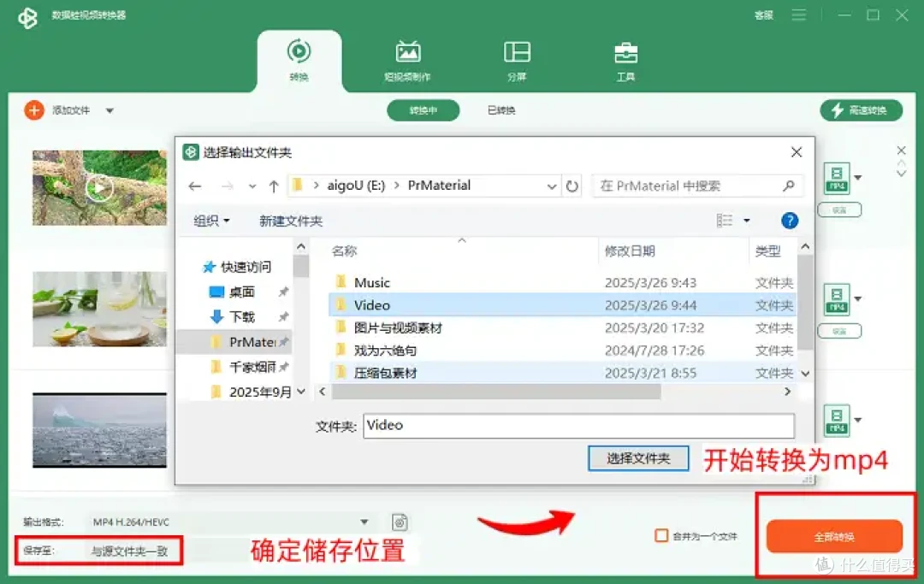Change the view layout icon
The image size is (924, 584).
coord(725,221)
